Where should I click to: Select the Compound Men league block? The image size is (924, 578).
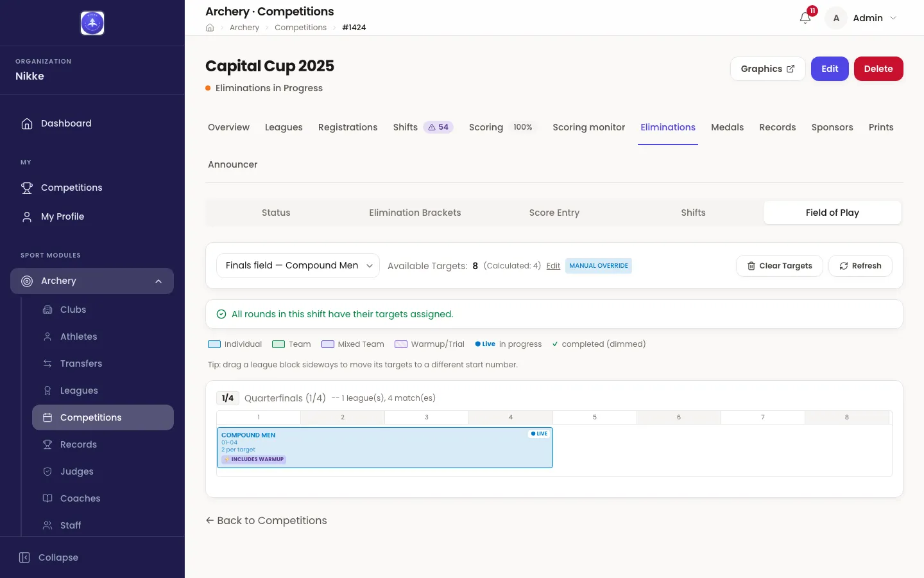[x=385, y=448]
